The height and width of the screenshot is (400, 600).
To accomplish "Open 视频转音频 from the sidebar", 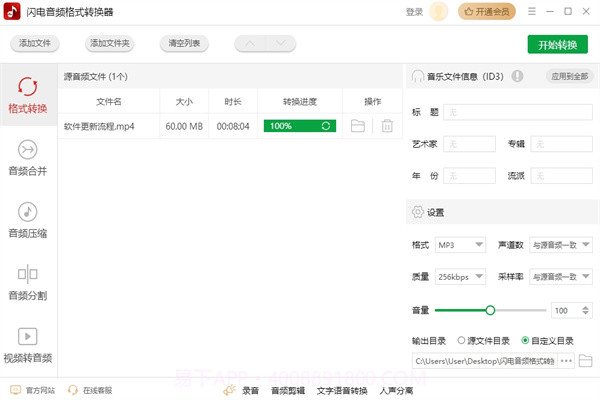I will 28,343.
